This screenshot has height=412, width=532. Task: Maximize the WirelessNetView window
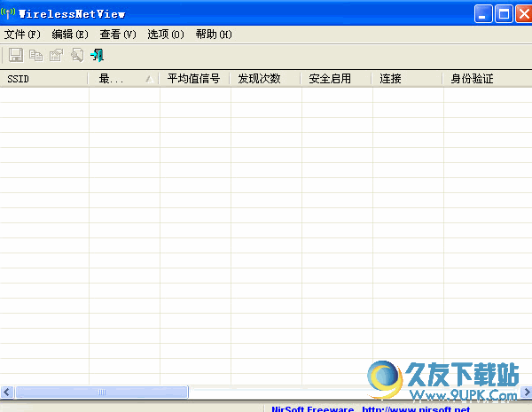(504, 14)
